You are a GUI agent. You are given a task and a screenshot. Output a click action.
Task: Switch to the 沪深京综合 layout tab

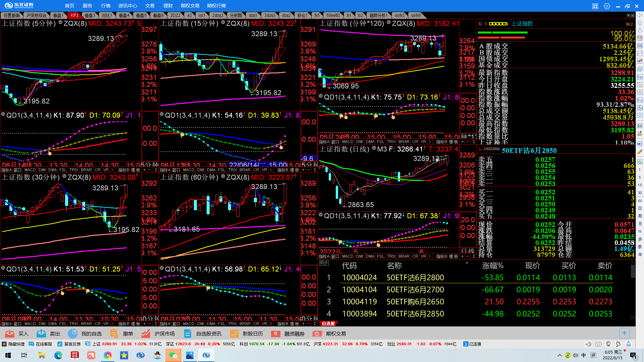pos(37,15)
